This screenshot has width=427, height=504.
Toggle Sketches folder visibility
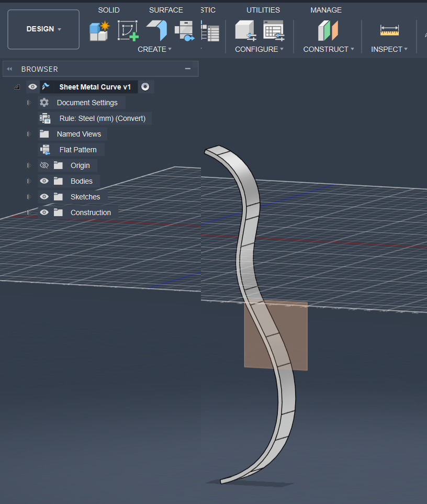[44, 197]
